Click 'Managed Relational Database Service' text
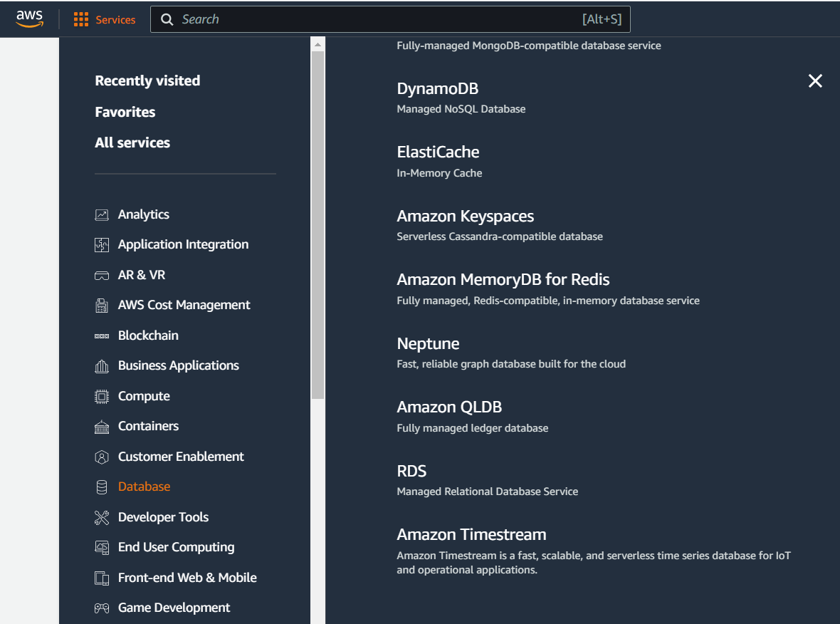This screenshot has width=840, height=624. (x=487, y=492)
